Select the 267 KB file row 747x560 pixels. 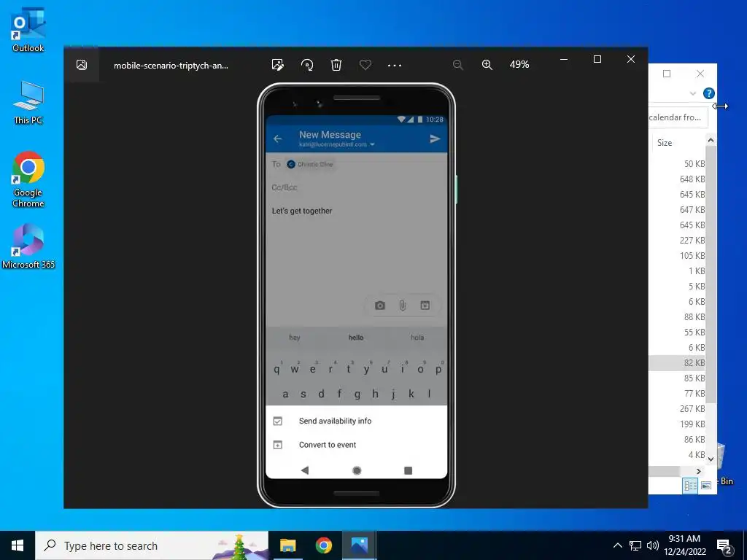click(677, 408)
